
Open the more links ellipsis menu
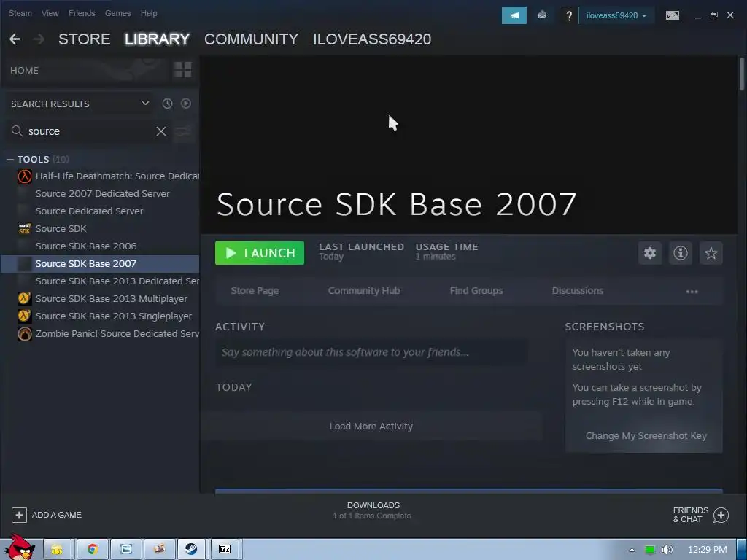(x=692, y=291)
